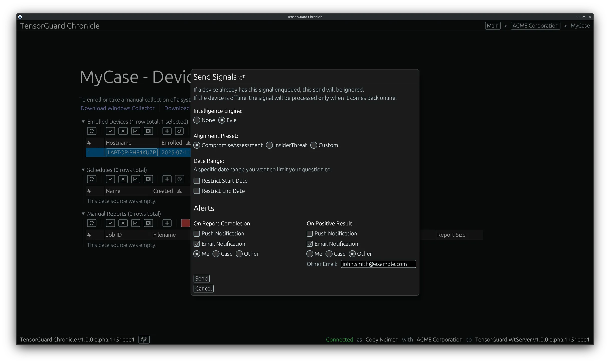Collapse the Schedules section
Image resolution: width=610 pixels, height=364 pixels.
pyautogui.click(x=83, y=170)
